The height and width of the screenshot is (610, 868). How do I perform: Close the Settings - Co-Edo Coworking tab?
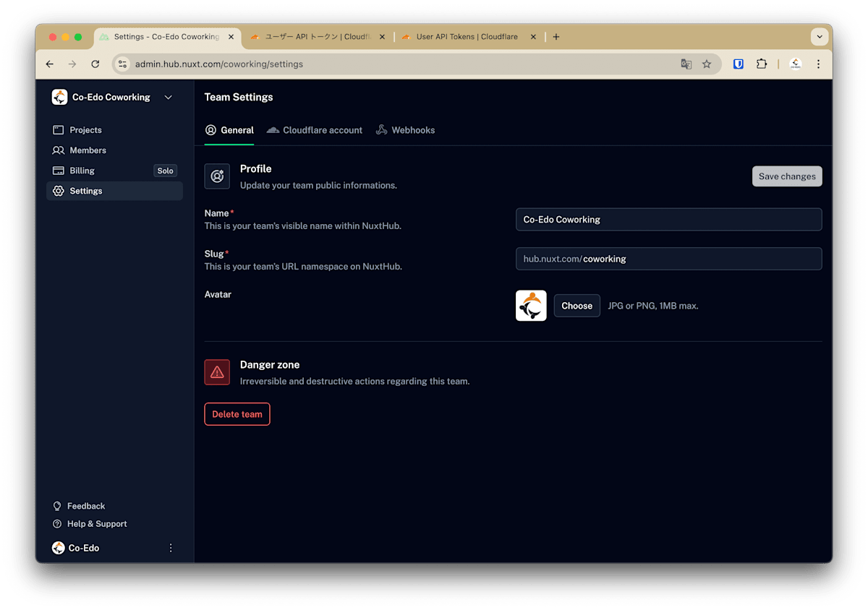tap(231, 37)
